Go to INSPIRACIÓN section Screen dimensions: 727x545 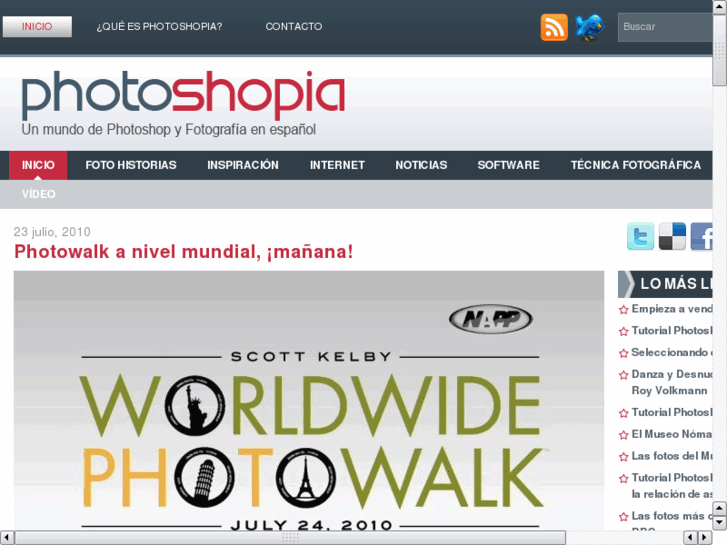tap(243, 165)
